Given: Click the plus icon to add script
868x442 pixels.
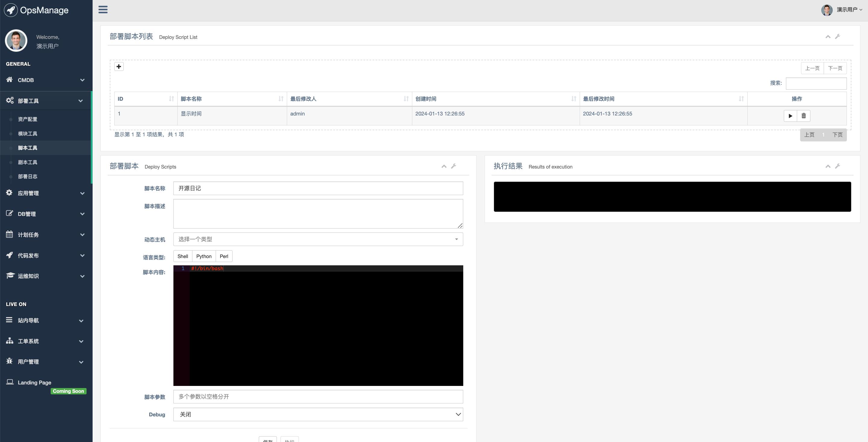Looking at the screenshot, I should coord(119,66).
